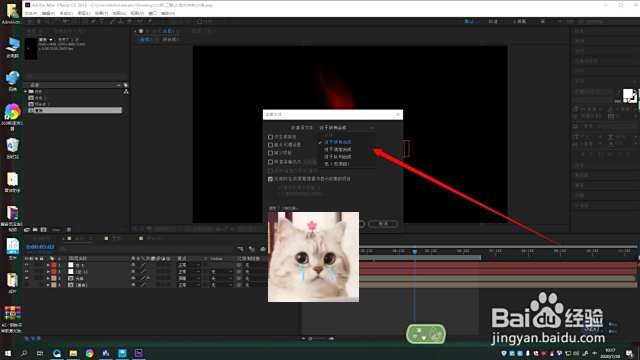This screenshot has width=640, height=360.
Task: Toggle visibility eye of timeline layer 1
Action: [27, 265]
